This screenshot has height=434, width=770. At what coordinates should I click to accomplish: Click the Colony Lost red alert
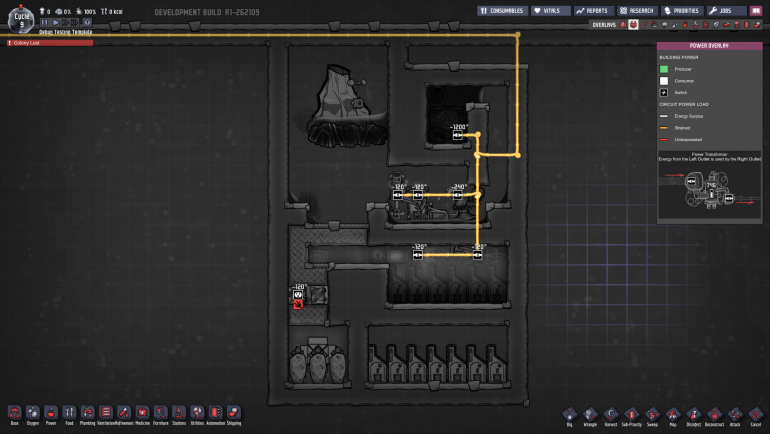click(48, 43)
